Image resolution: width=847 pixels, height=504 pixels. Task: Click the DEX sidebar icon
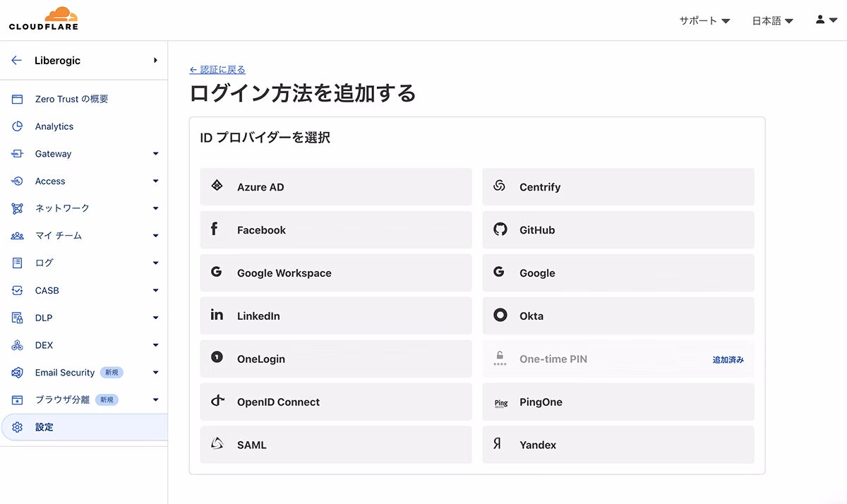point(18,345)
